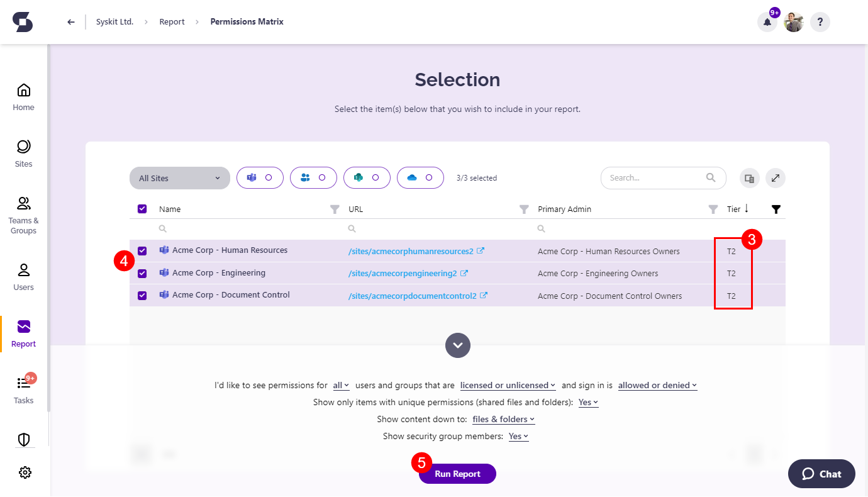Expand the table to full screen view
The image size is (868, 497).
click(775, 178)
